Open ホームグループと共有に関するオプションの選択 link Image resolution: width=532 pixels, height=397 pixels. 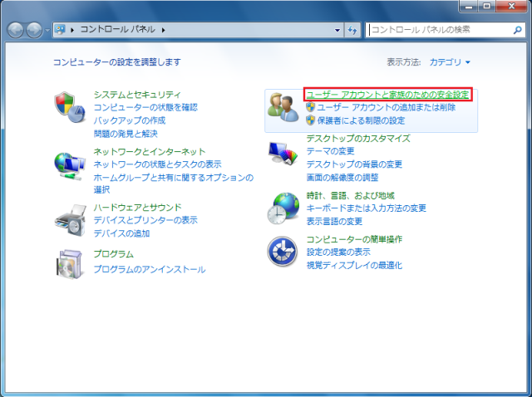pyautogui.click(x=174, y=184)
